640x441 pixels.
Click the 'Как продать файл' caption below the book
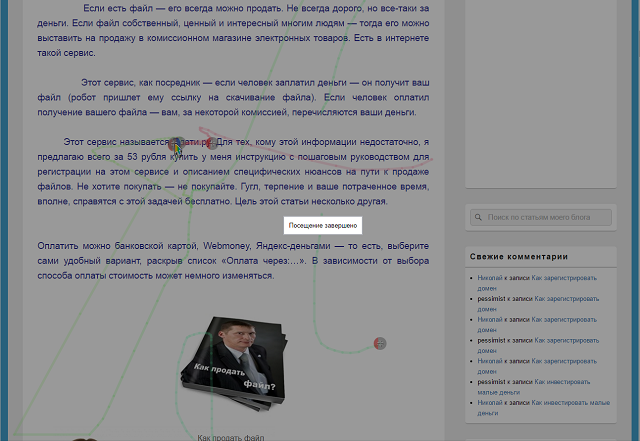tap(230, 437)
